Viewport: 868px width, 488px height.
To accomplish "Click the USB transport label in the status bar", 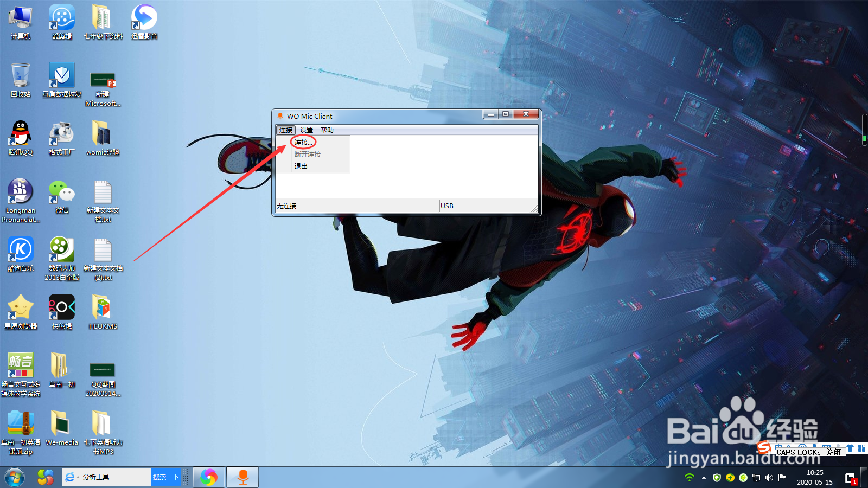I will (x=447, y=206).
